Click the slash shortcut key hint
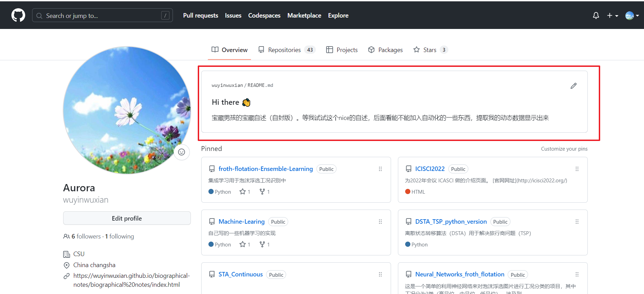Viewport: 644px width, 294px height. [x=165, y=16]
